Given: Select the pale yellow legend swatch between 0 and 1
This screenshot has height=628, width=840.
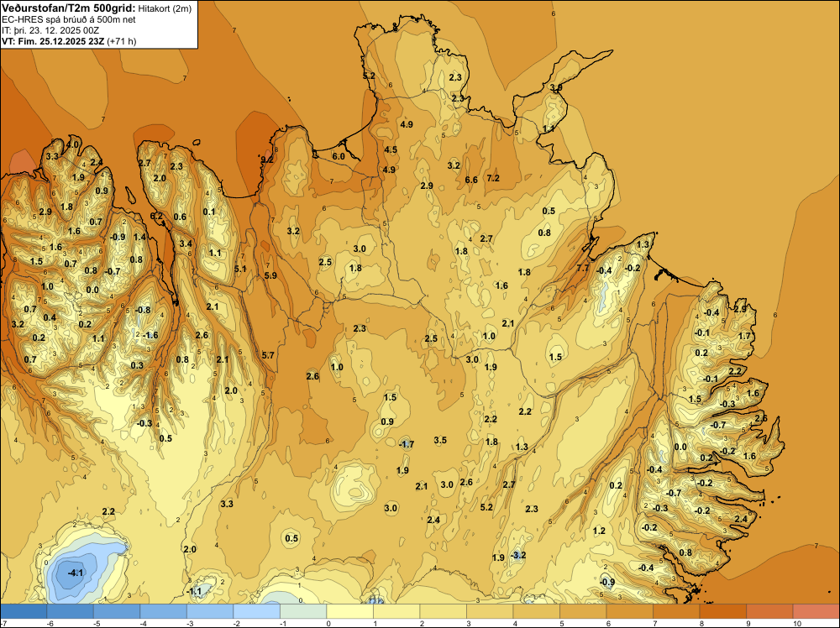Looking at the screenshot, I should 349,611.
